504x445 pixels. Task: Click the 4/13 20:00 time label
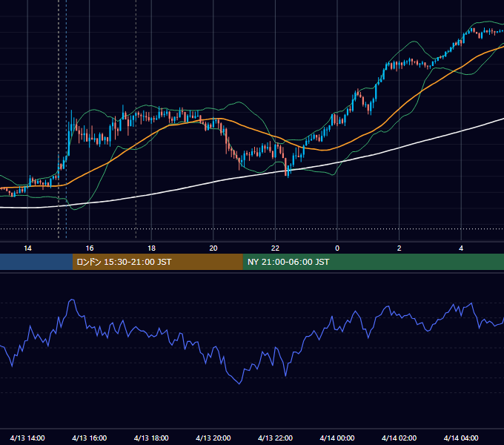tap(213, 438)
